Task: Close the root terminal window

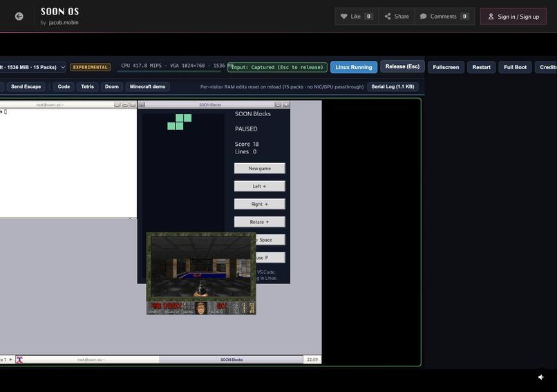Action: pyautogui.click(x=133, y=105)
